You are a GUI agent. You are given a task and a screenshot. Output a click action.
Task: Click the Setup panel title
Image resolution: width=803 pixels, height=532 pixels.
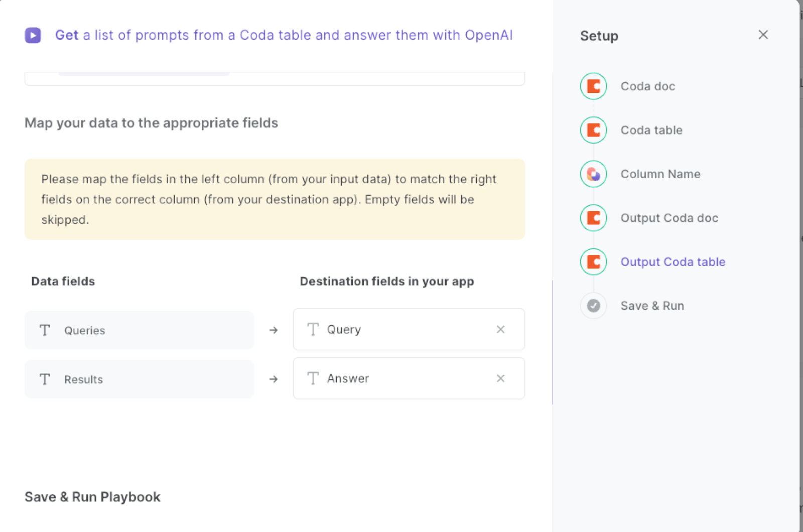click(x=599, y=36)
